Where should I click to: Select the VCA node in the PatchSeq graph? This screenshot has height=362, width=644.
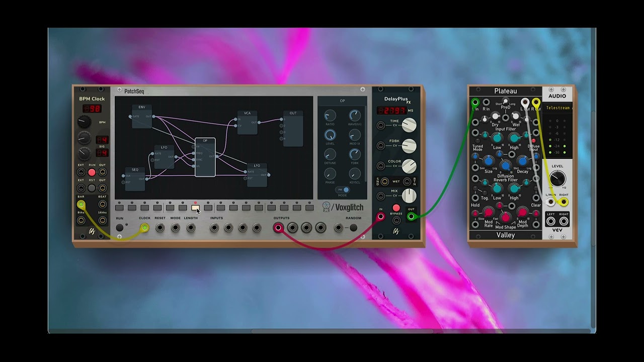point(247,122)
